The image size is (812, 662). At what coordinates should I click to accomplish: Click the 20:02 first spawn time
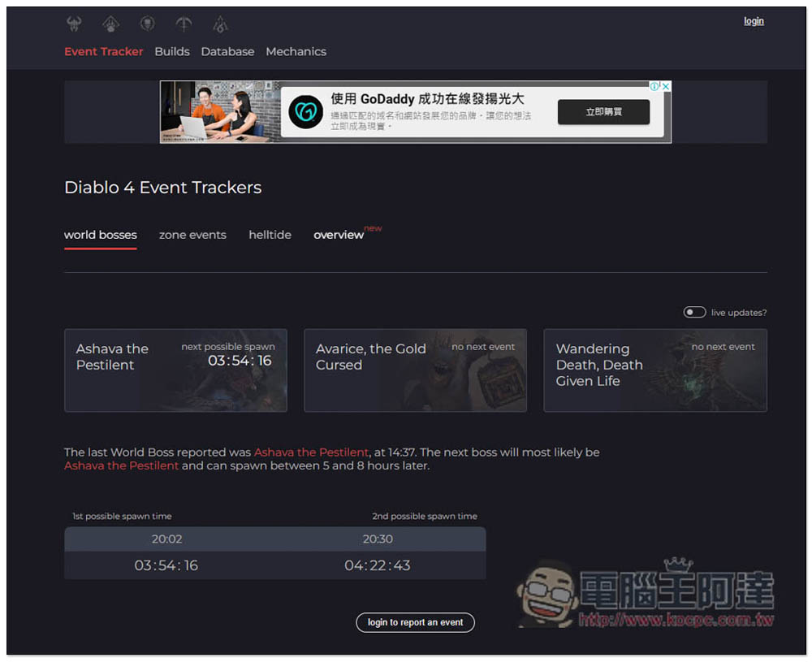click(166, 539)
